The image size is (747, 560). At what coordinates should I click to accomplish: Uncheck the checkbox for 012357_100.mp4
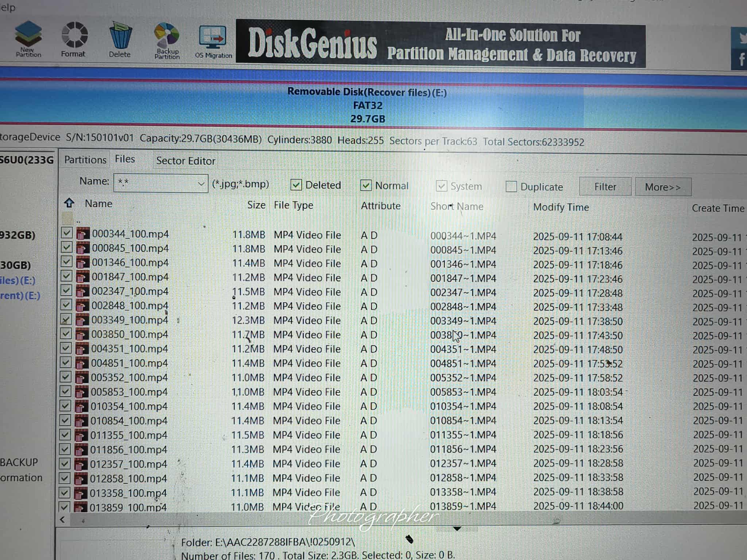(x=65, y=463)
